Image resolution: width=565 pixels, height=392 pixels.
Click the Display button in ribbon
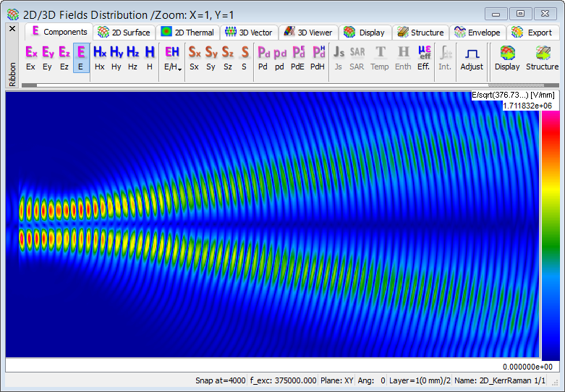[507, 57]
